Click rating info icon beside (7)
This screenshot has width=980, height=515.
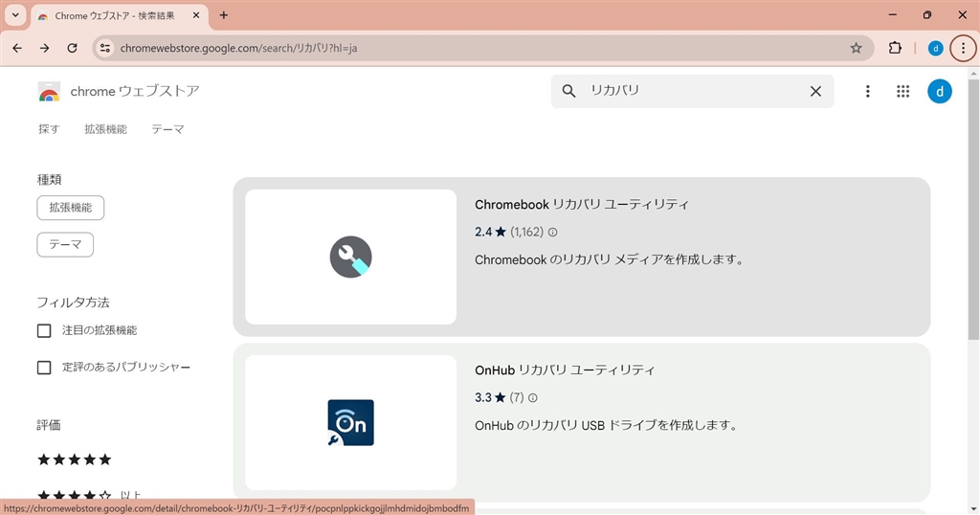click(532, 397)
